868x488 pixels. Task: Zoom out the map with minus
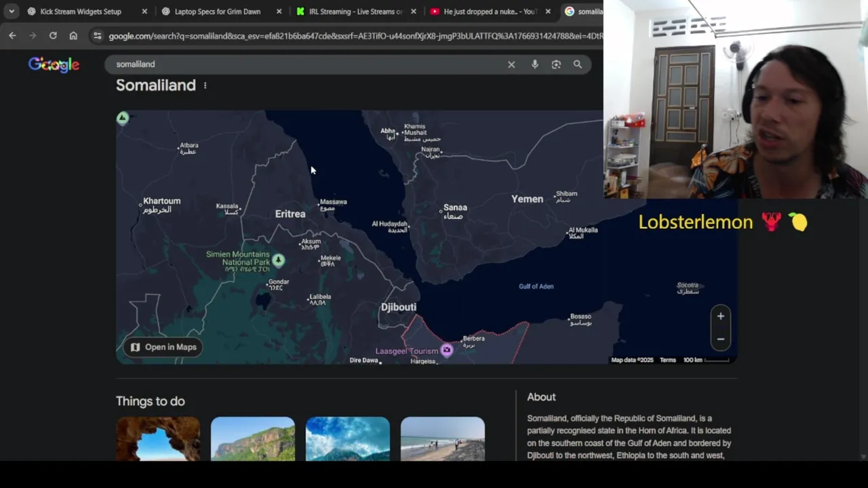720,339
